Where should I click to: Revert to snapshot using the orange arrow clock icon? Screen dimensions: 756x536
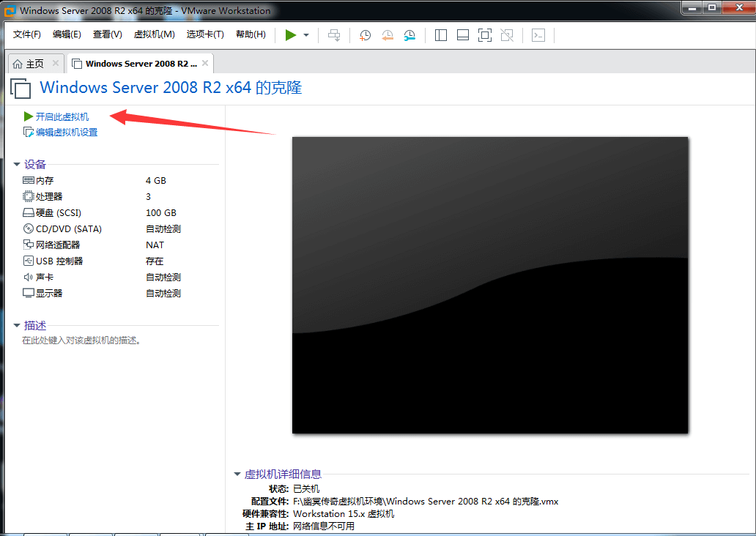[388, 35]
